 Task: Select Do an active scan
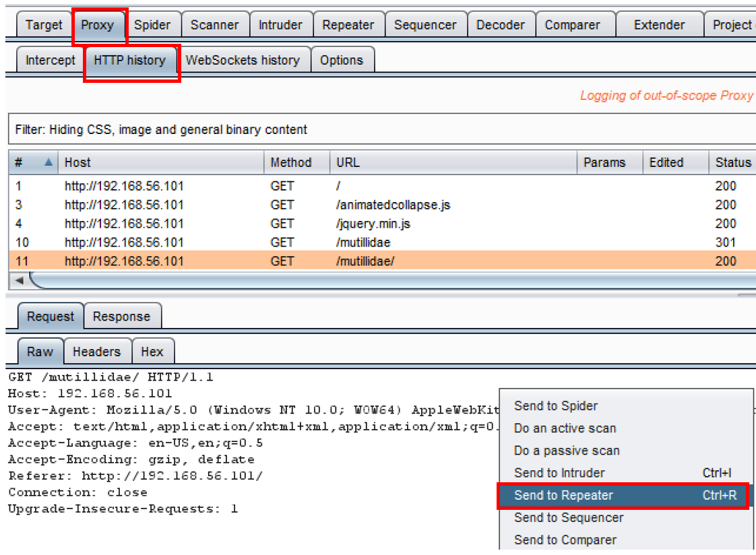[x=565, y=428]
